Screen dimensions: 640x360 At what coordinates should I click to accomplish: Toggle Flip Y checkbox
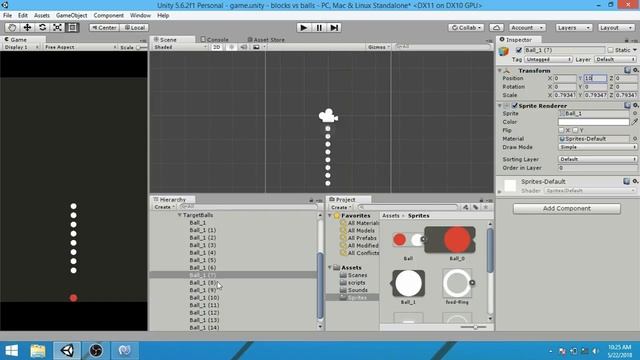575,130
